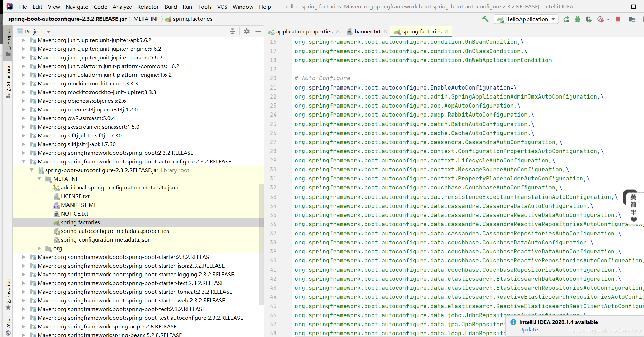Toggle the Web side tool tab
The image size is (644, 337).
click(8, 327)
